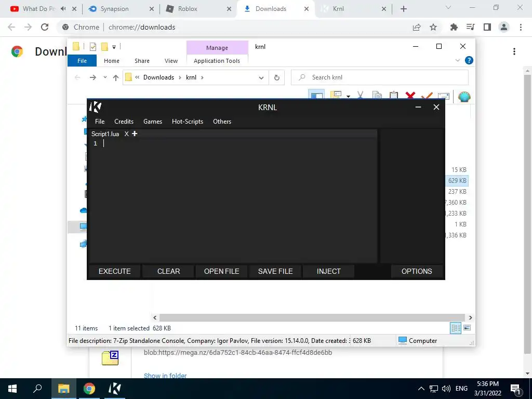Click the Explorer Help question mark icon
The height and width of the screenshot is (399, 532).
click(469, 60)
